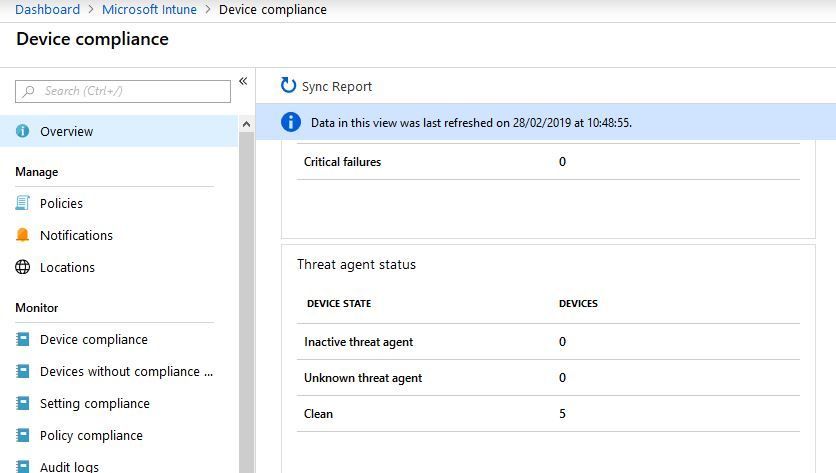Click the sidebar scroll up arrow

coord(246,124)
